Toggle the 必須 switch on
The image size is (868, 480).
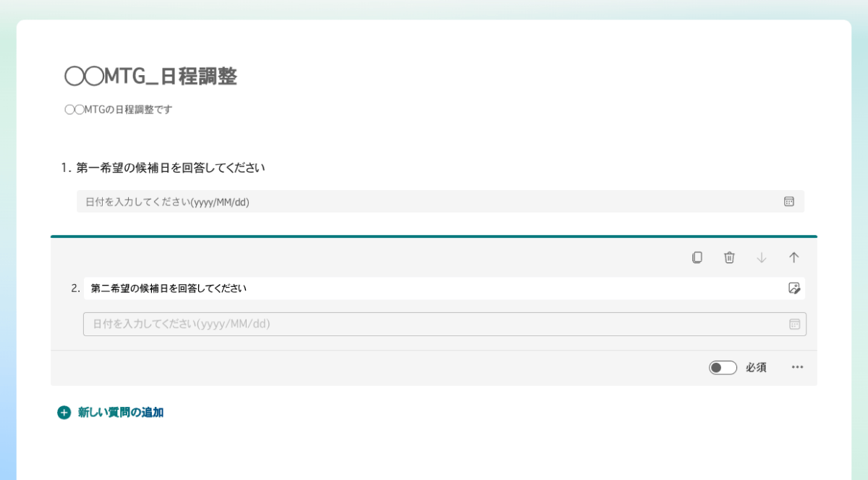[723, 368]
